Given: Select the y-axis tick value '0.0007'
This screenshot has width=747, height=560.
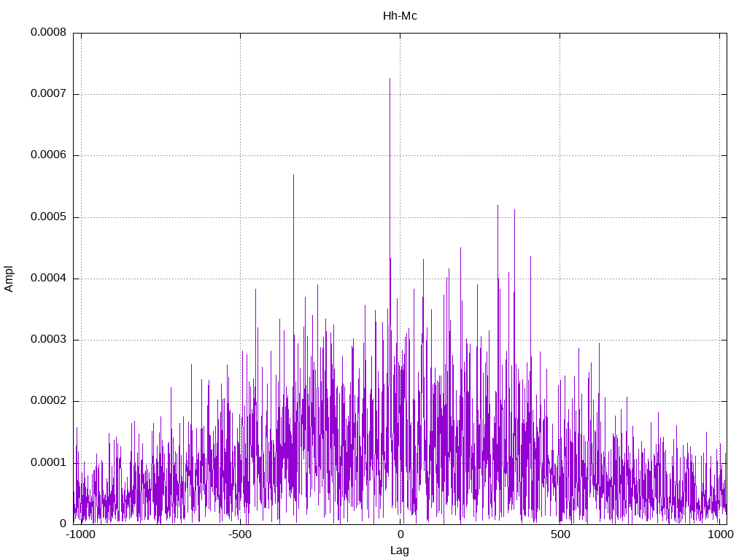Looking at the screenshot, I should tap(48, 94).
